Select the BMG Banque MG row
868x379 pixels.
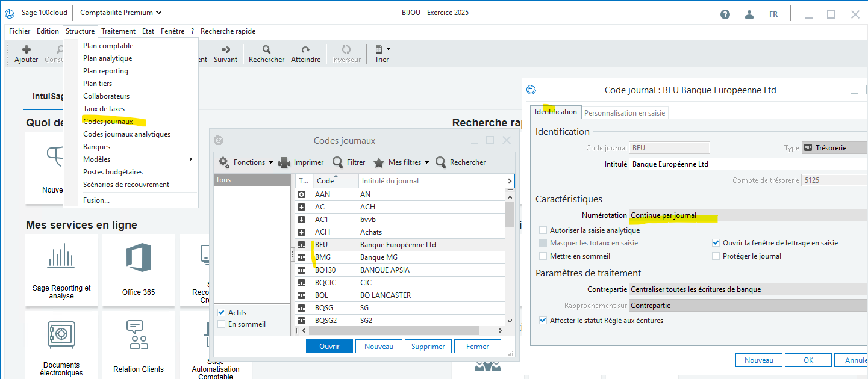400,257
